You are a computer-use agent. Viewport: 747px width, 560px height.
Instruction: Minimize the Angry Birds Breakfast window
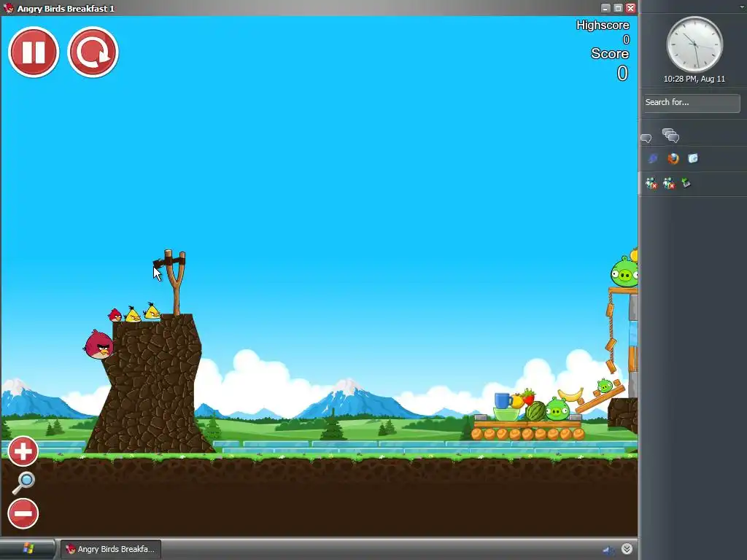[x=605, y=8]
